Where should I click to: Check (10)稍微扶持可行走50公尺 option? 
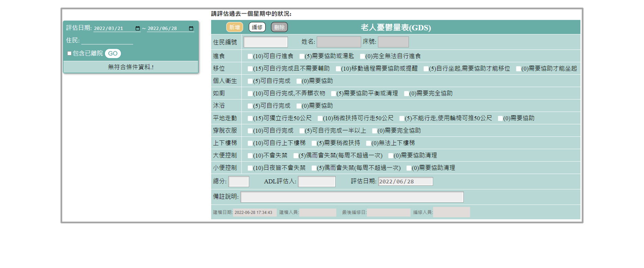coord(320,118)
